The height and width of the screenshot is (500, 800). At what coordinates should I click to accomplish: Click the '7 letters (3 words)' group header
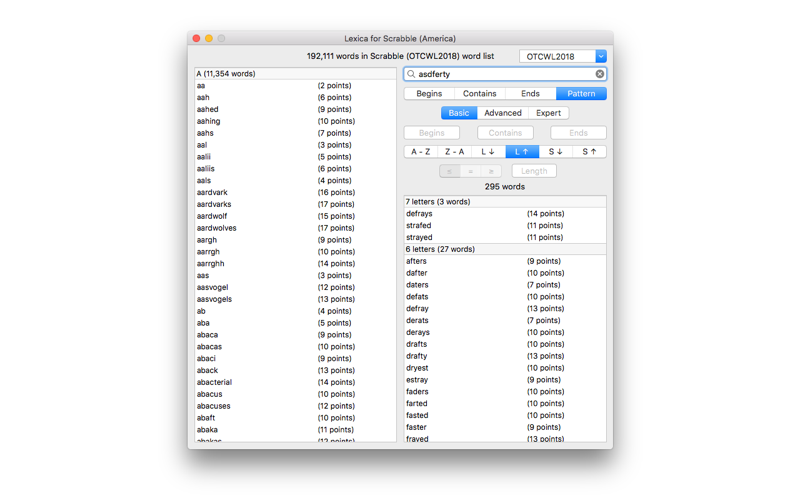pyautogui.click(x=505, y=202)
